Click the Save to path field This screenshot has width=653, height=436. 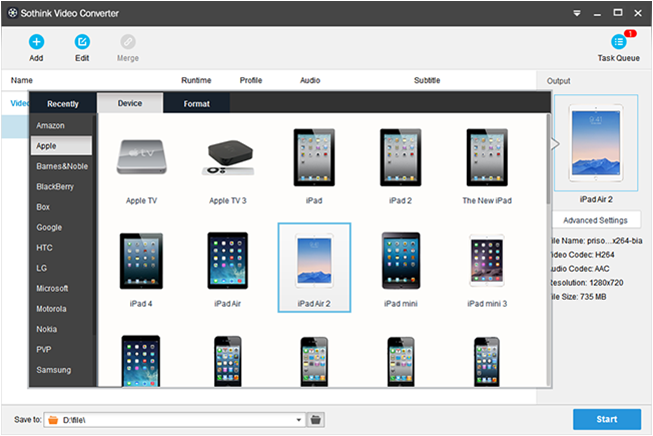point(175,420)
